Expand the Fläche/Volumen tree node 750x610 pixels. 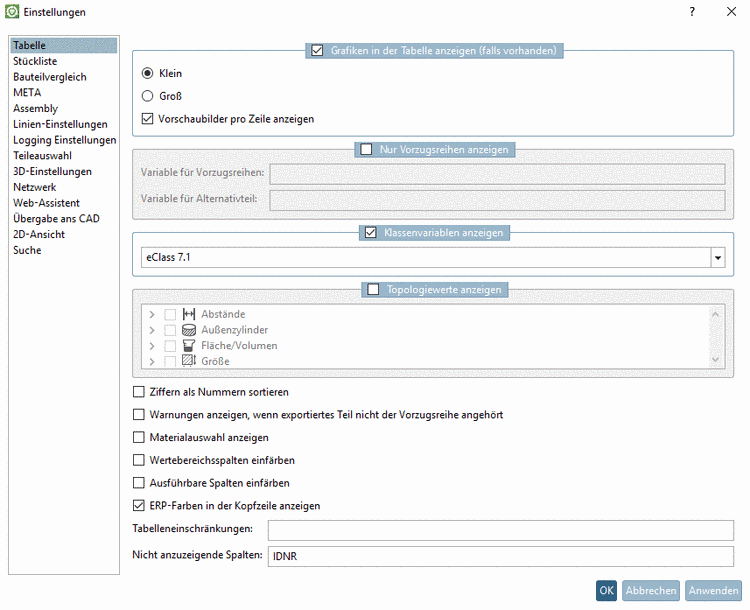point(152,346)
